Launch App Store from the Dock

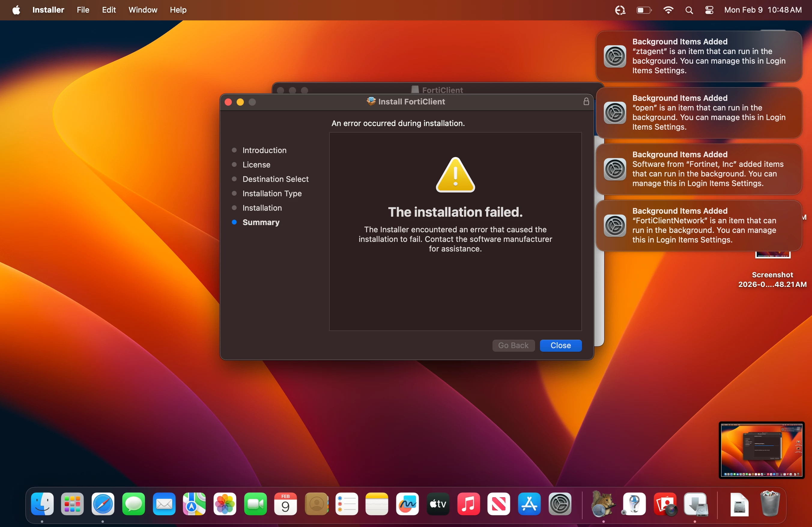point(529,504)
